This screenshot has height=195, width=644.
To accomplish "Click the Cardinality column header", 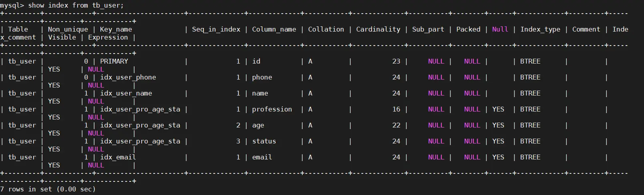I will click(378, 30).
